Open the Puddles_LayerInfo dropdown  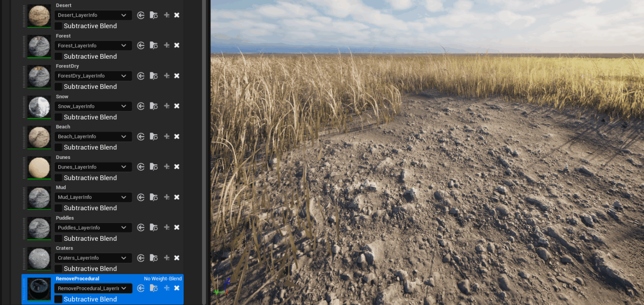tap(93, 227)
